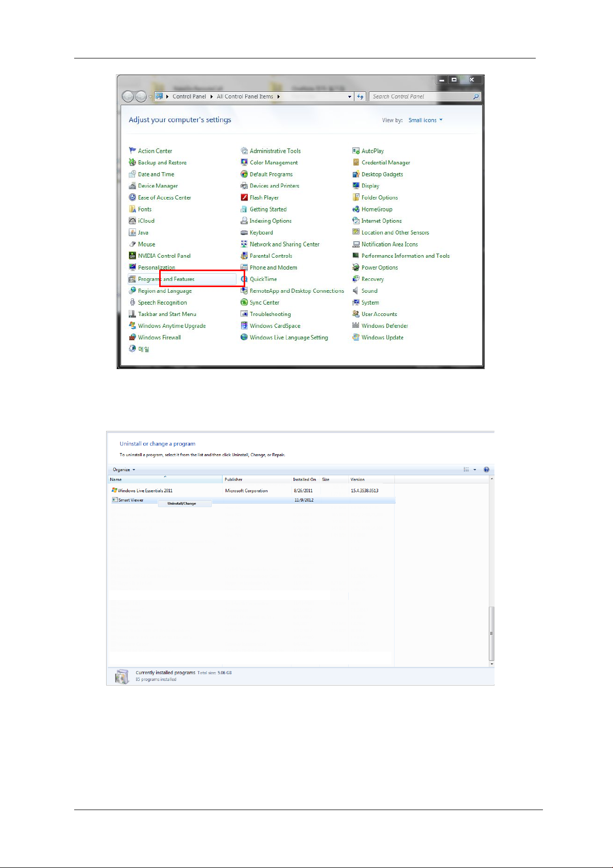Screen dimensions: 613x868
Task: Click the Windows Defender icon
Action: pyautogui.click(x=356, y=326)
